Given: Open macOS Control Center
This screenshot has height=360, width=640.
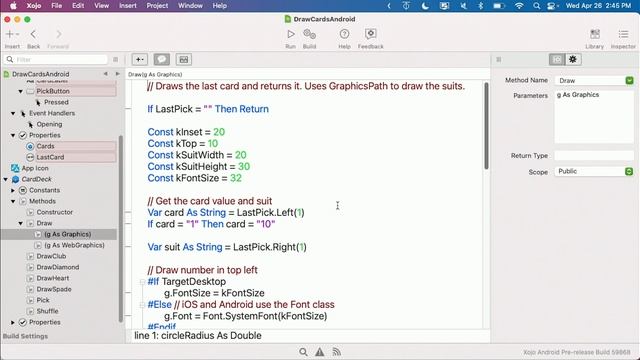Looking at the screenshot, I should [552, 6].
